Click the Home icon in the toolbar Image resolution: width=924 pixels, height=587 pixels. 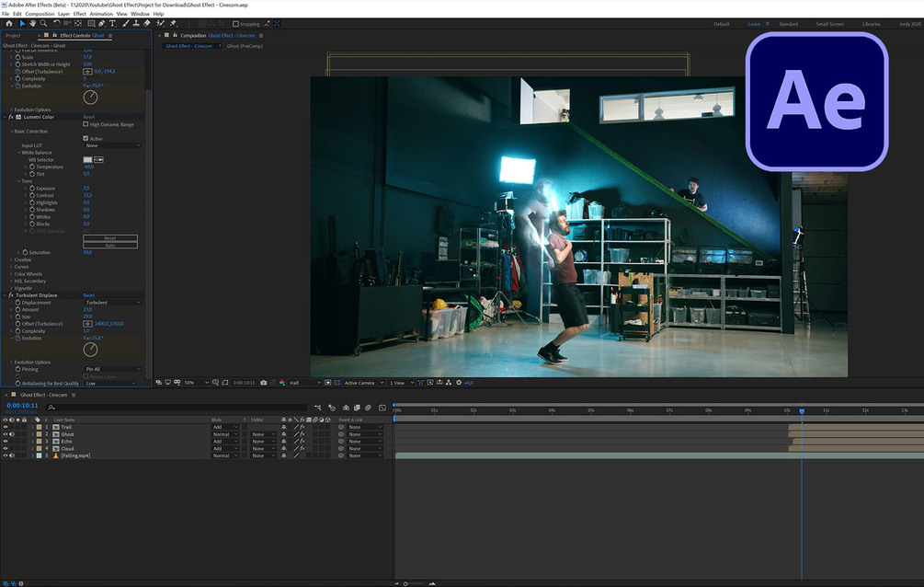[9, 24]
